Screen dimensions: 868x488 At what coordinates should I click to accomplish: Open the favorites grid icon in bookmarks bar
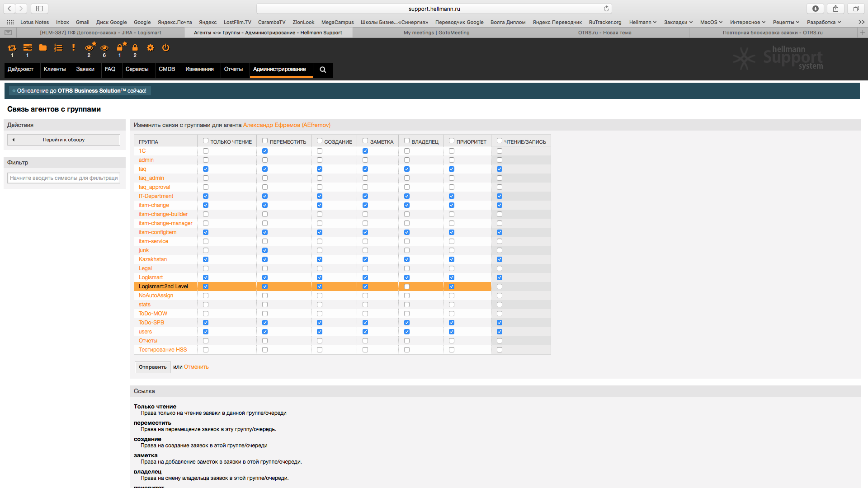click(x=10, y=22)
